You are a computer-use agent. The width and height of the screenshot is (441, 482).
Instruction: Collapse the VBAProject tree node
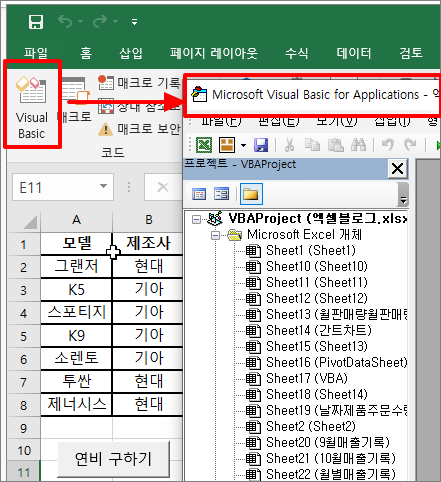pyautogui.click(x=196, y=219)
